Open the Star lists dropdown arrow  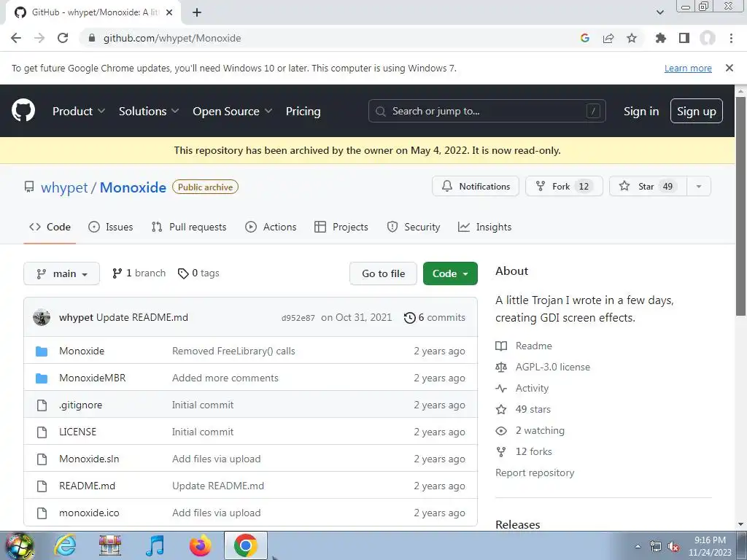point(699,186)
